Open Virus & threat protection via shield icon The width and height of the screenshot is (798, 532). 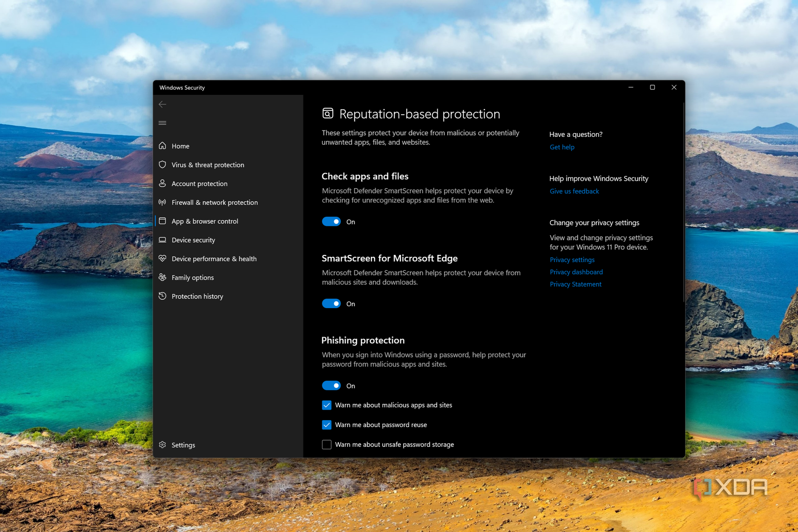tap(163, 164)
